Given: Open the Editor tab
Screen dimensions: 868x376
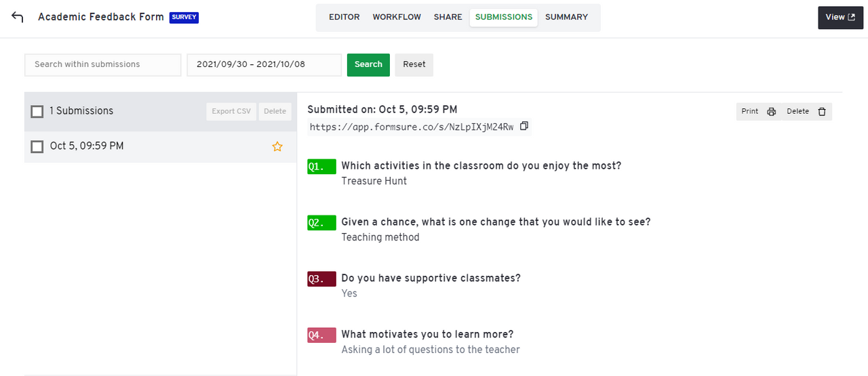Looking at the screenshot, I should point(344,17).
